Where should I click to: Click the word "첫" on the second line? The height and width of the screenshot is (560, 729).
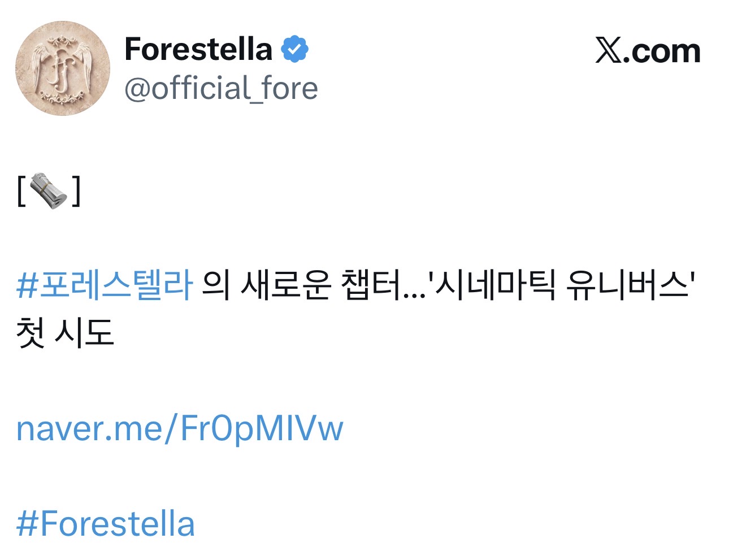click(31, 332)
